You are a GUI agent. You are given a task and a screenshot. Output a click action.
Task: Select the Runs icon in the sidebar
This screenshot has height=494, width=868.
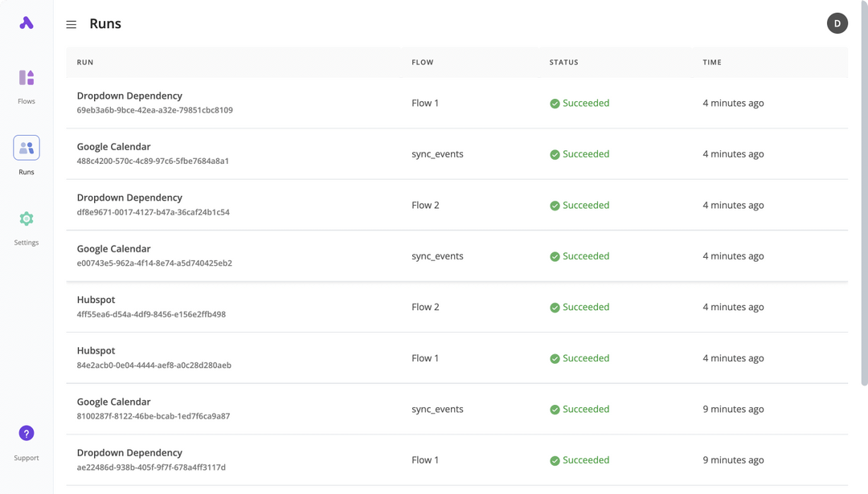(26, 147)
